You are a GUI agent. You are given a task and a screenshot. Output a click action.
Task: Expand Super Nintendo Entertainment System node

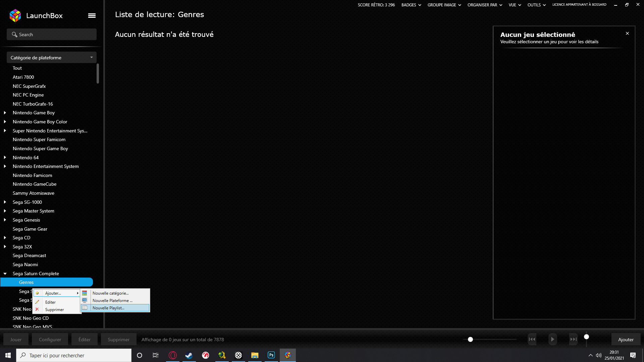pyautogui.click(x=5, y=131)
